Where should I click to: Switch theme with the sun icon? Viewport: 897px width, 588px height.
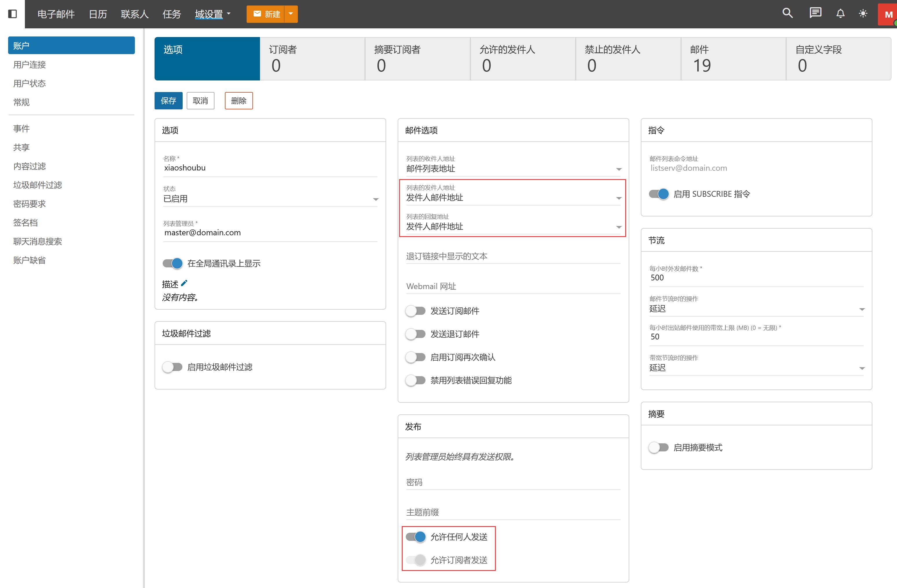863,14
